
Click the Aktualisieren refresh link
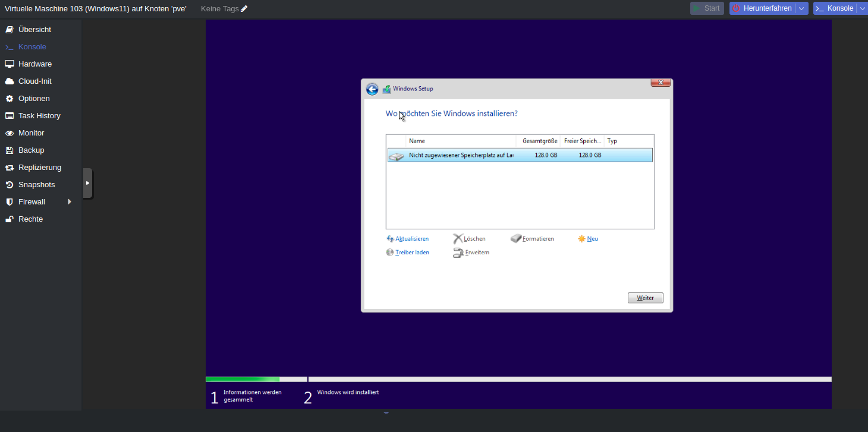[412, 239]
